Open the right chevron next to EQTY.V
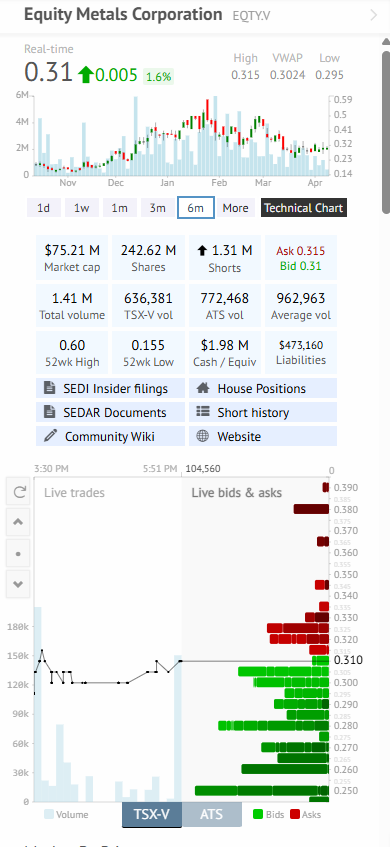This screenshot has height=847, width=390. (x=374, y=15)
